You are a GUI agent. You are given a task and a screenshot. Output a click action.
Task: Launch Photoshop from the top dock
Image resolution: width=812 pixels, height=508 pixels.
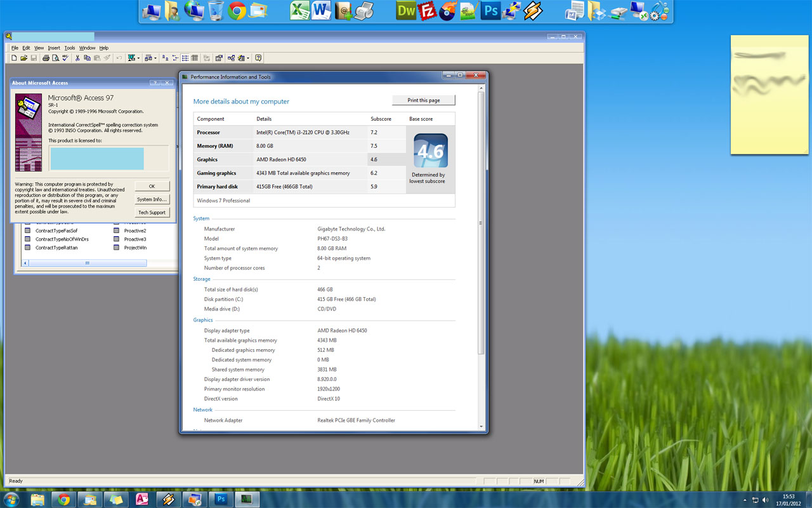coord(490,11)
